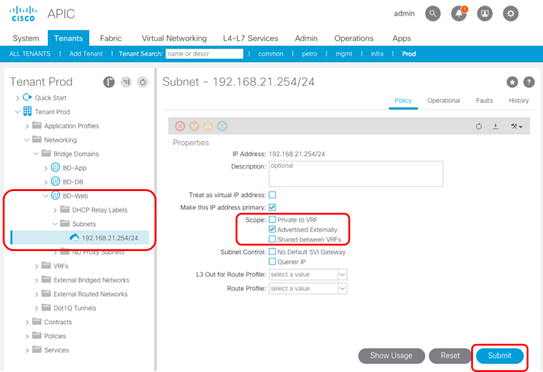Click the BD-DB bridge domain icon
Viewport: 543px width, 372px height.
(x=55, y=181)
